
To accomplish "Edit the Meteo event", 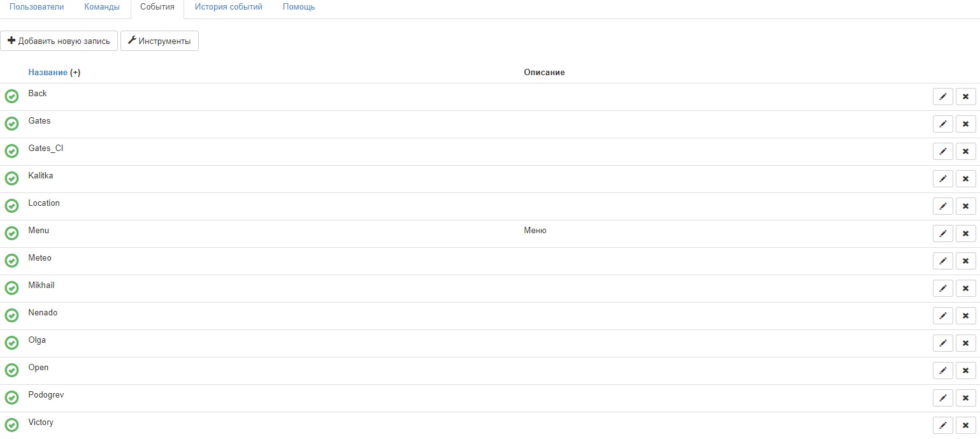I will pos(943,261).
